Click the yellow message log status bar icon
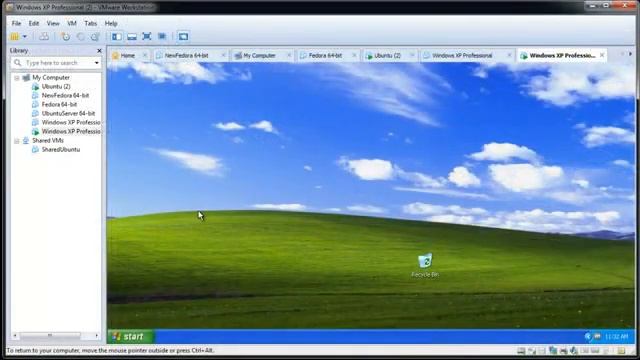 click(621, 351)
